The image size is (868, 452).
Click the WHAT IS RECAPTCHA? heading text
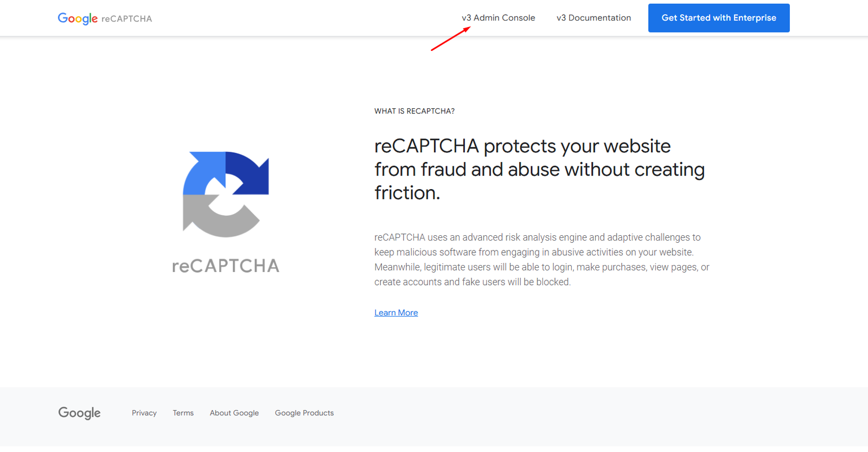coord(414,111)
